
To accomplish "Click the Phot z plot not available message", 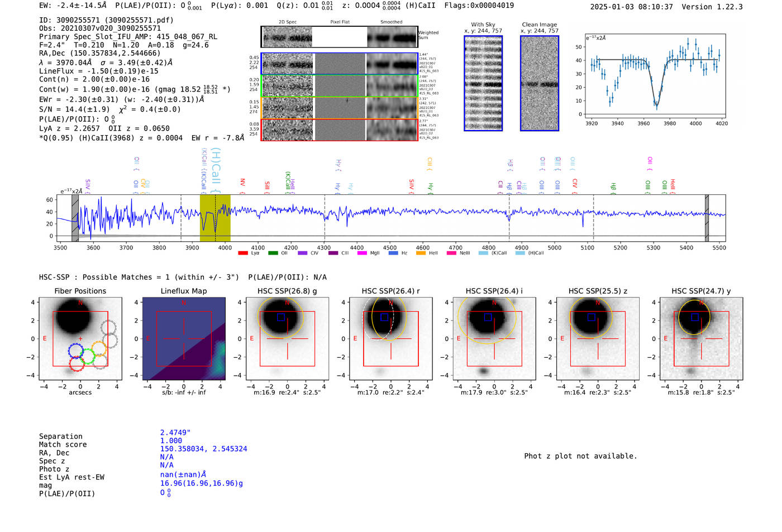I will pos(580,456).
